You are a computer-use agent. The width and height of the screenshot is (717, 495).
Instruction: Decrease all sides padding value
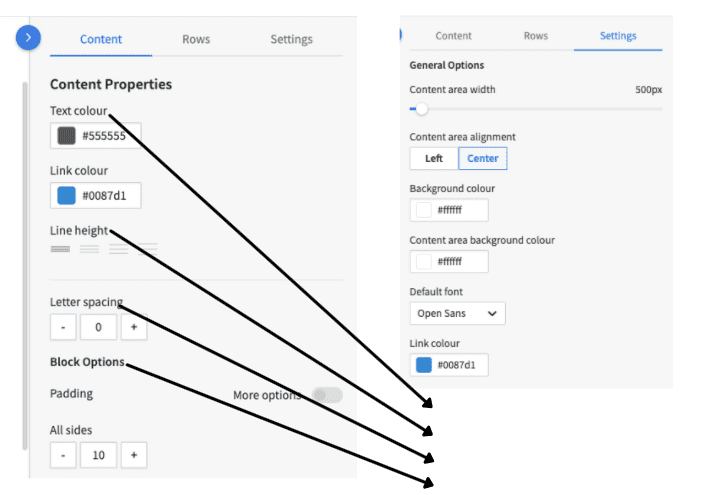(x=63, y=455)
